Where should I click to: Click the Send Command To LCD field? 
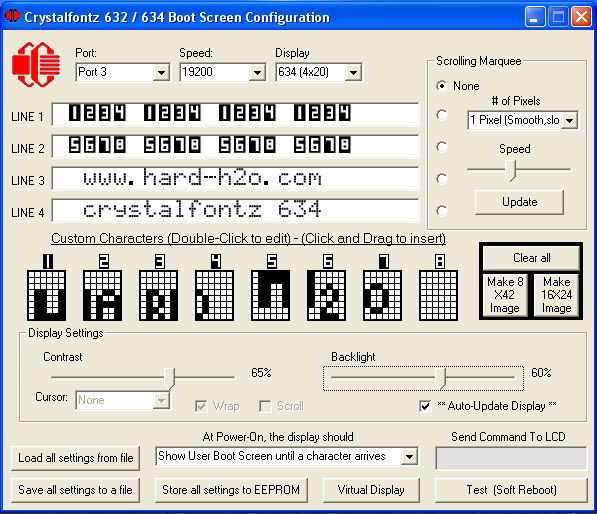tap(511, 458)
